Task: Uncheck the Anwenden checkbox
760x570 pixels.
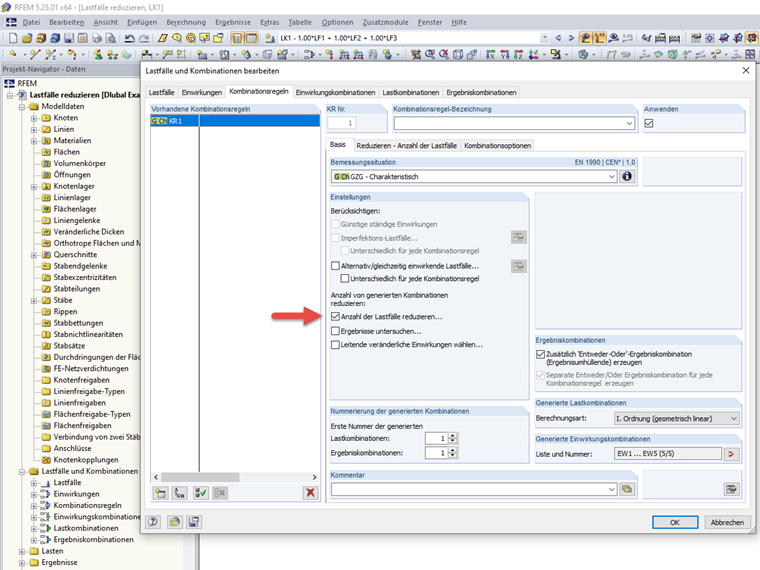Action: click(x=649, y=124)
